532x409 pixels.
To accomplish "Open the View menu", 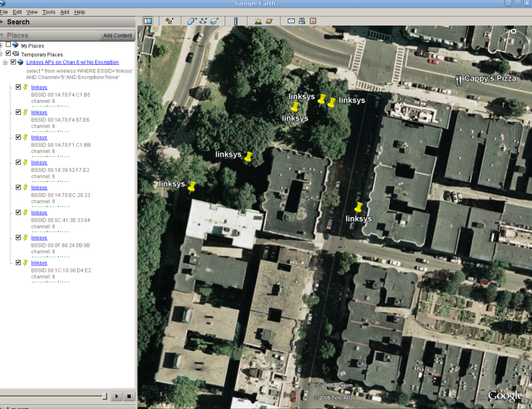I will (x=32, y=12).
